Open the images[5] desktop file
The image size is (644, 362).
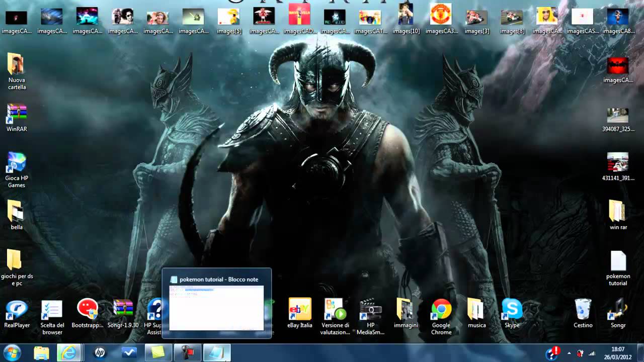point(229,20)
